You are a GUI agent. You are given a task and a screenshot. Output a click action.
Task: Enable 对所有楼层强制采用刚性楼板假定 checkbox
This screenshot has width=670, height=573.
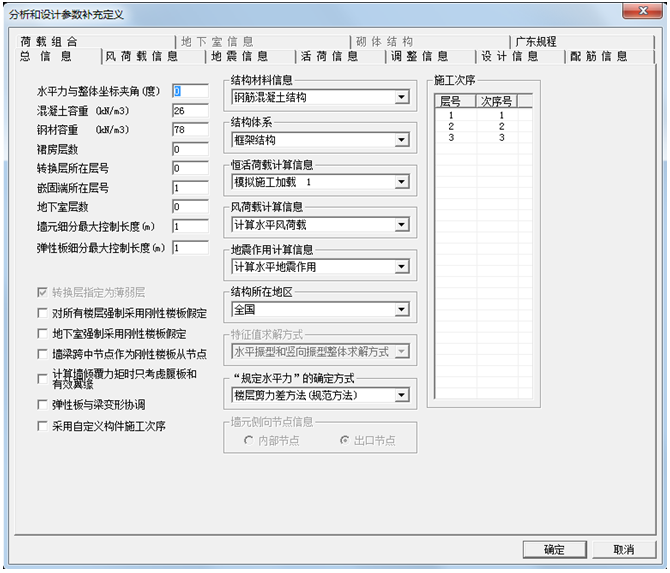point(41,313)
